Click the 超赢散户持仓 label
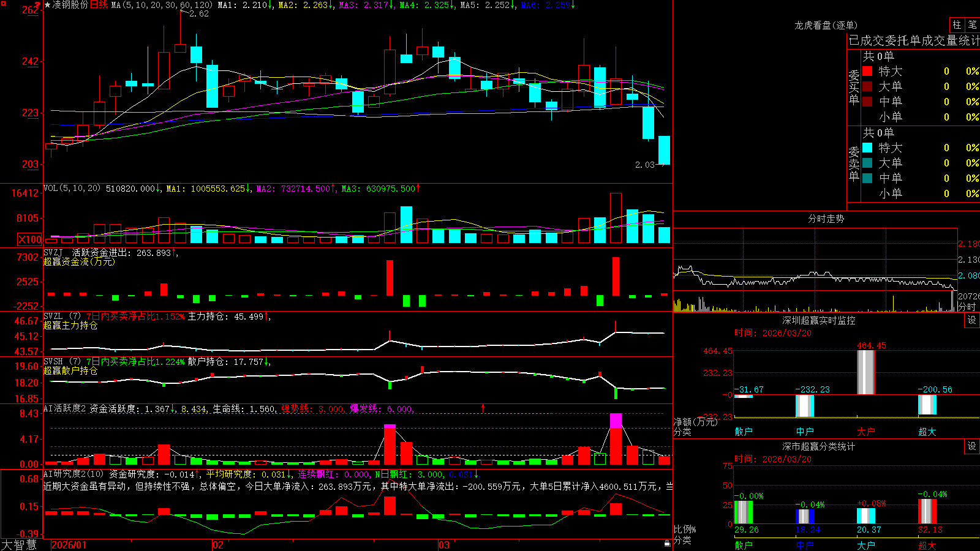Viewport: 980px width, 551px height. click(x=70, y=370)
